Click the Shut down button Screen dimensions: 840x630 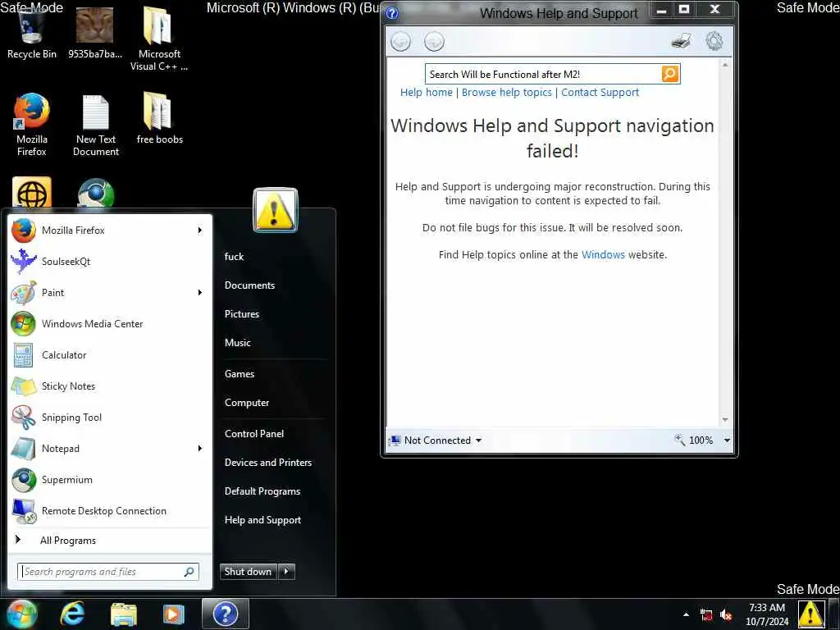pyautogui.click(x=249, y=572)
